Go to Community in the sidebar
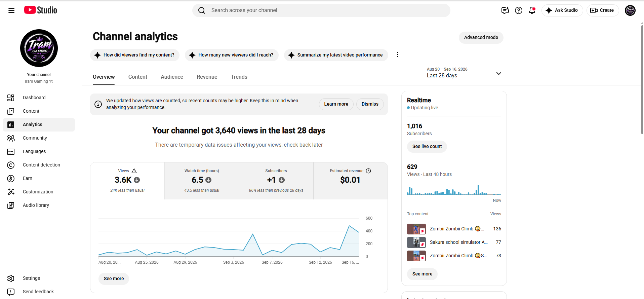The width and height of the screenshot is (644, 299). (39, 138)
